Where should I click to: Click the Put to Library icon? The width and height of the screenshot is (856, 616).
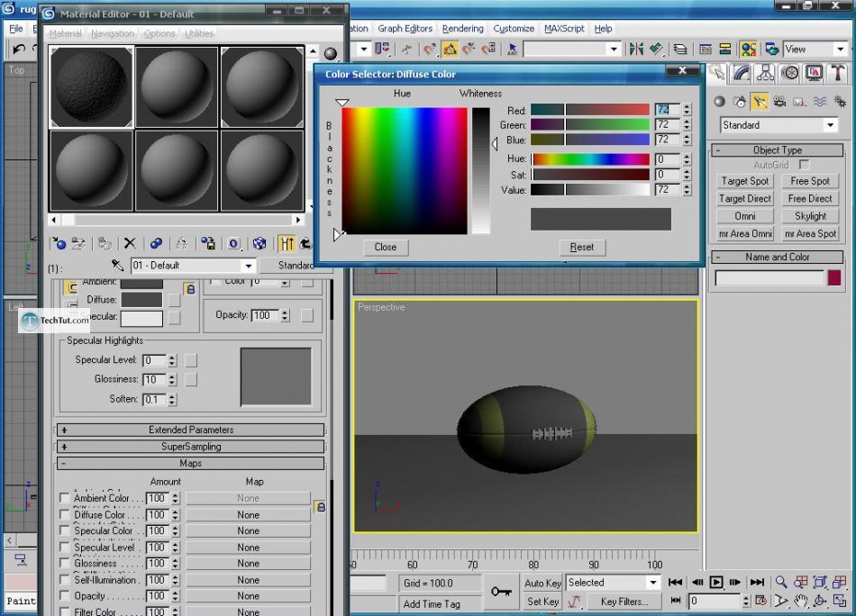207,243
